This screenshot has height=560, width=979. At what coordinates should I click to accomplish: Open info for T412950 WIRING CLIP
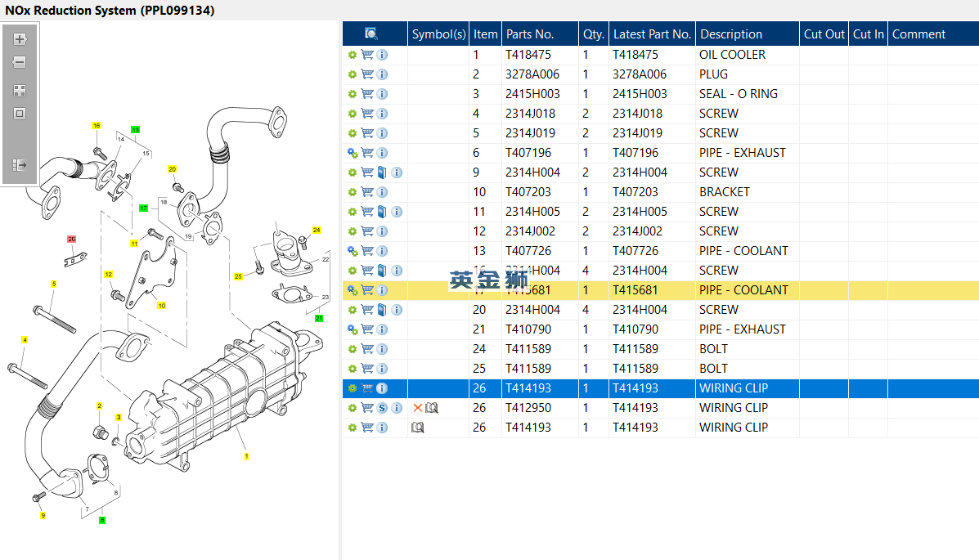click(397, 408)
